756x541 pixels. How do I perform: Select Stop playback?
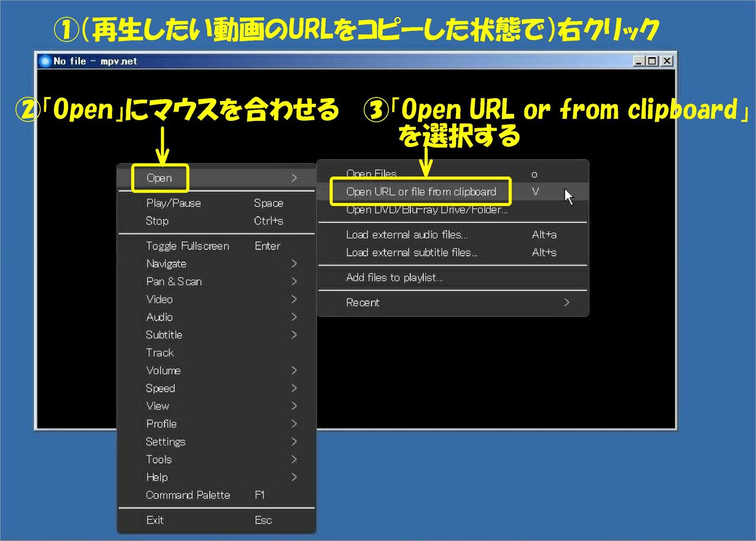(156, 221)
